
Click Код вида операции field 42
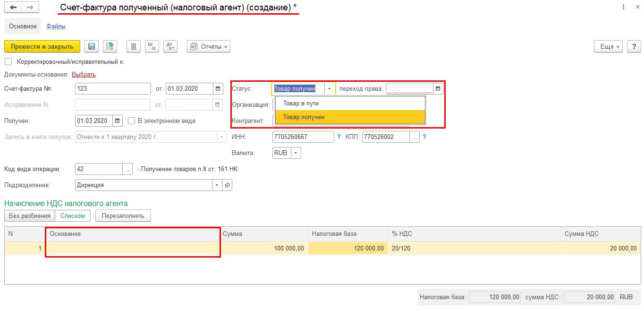[99, 169]
